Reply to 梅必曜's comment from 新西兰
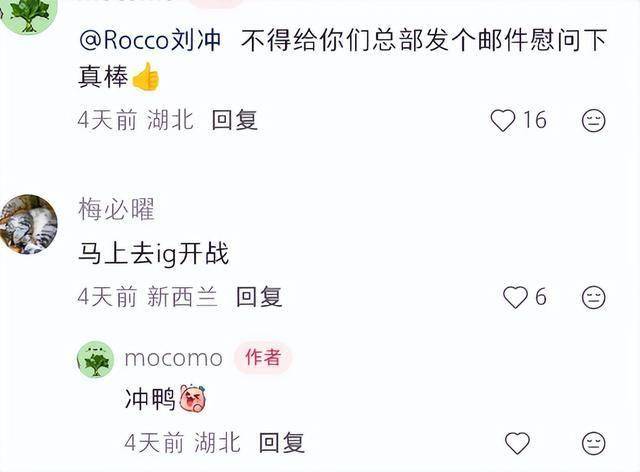The image size is (640, 472). point(259,297)
